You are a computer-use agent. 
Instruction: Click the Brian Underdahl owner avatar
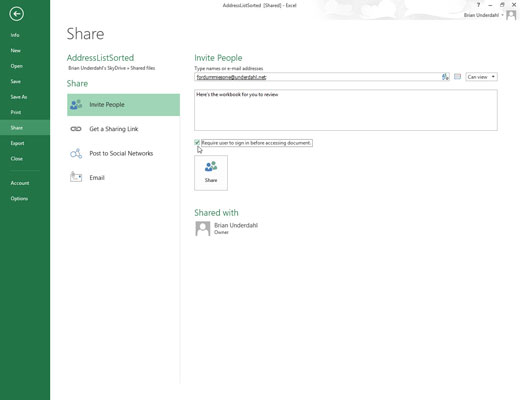(x=202, y=229)
